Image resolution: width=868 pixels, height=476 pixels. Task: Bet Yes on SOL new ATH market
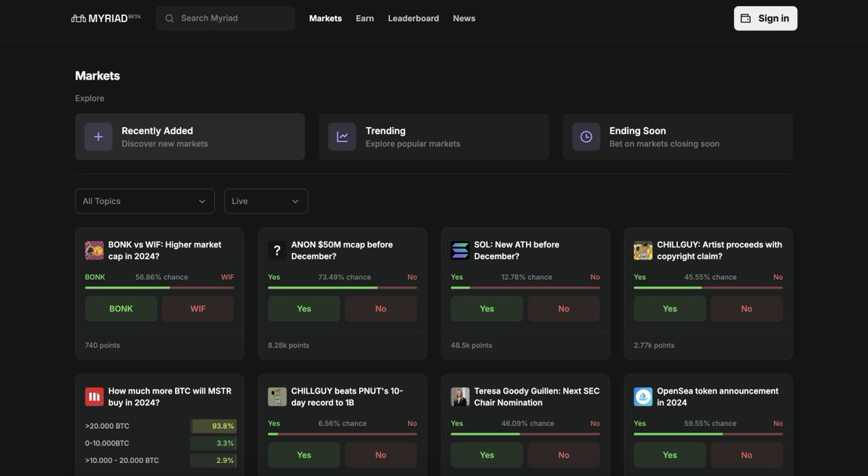click(487, 309)
